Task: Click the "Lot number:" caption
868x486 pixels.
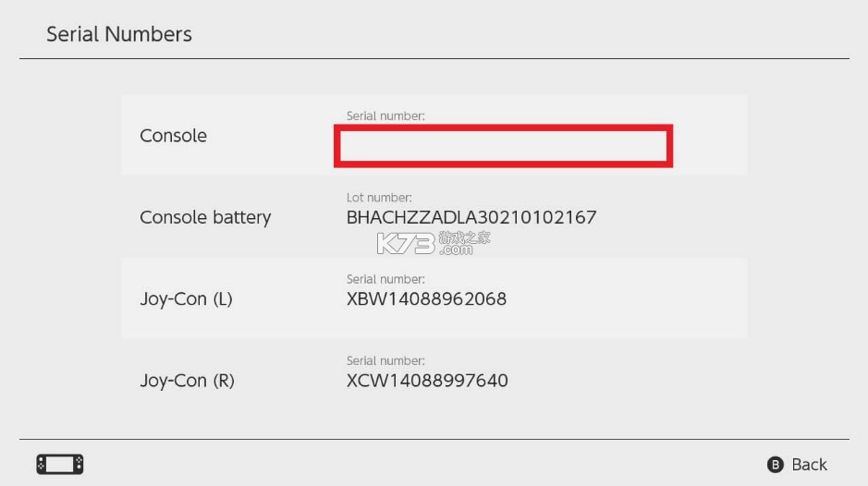Action: 379,198
